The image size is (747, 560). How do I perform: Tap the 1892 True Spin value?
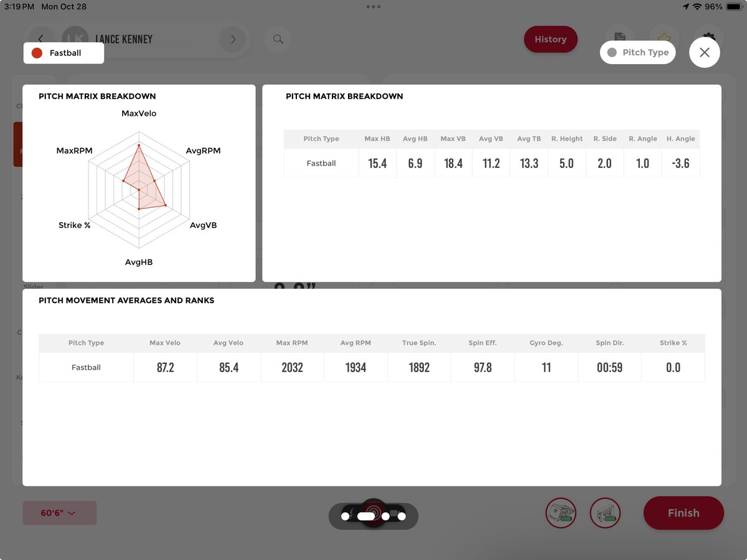419,367
